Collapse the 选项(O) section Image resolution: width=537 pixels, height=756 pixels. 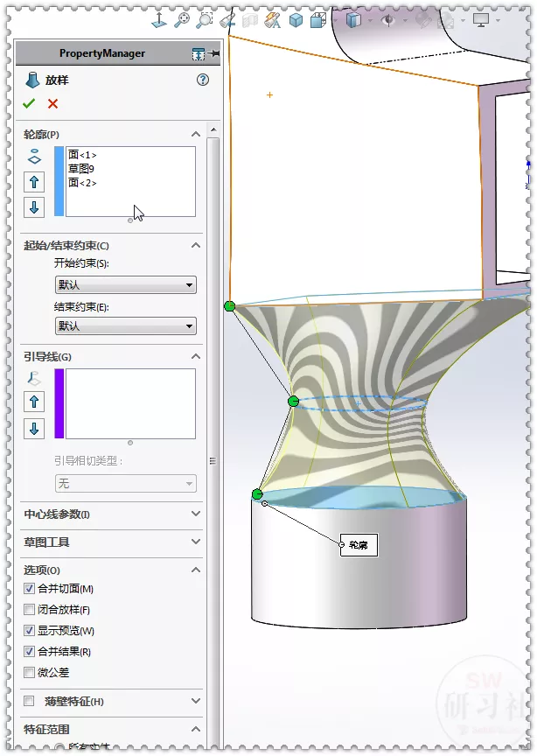point(196,570)
